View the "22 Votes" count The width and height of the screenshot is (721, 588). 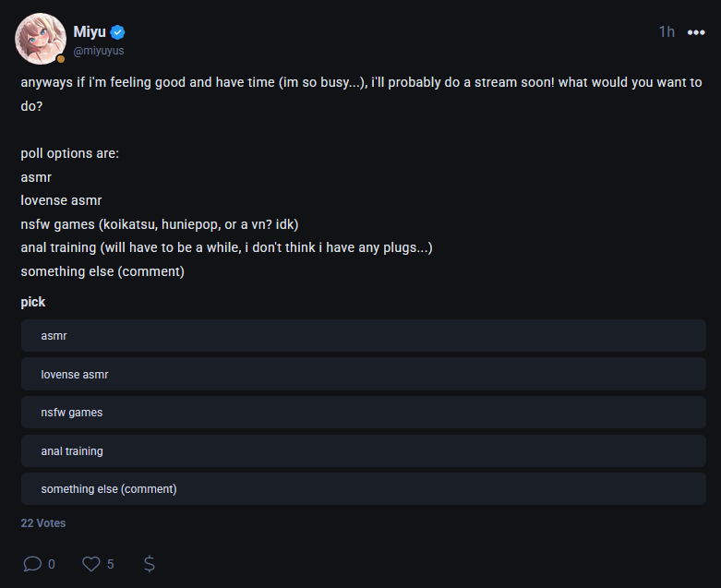point(43,523)
